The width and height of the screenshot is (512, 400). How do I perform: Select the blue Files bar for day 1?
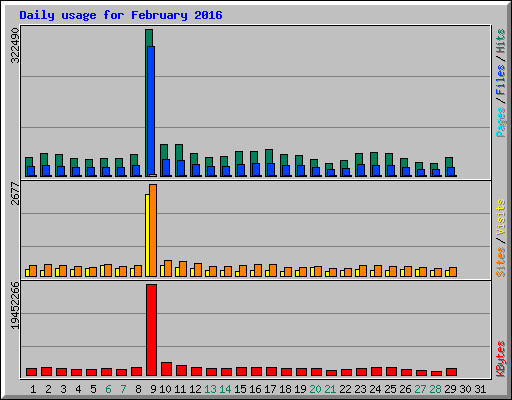(x=31, y=171)
